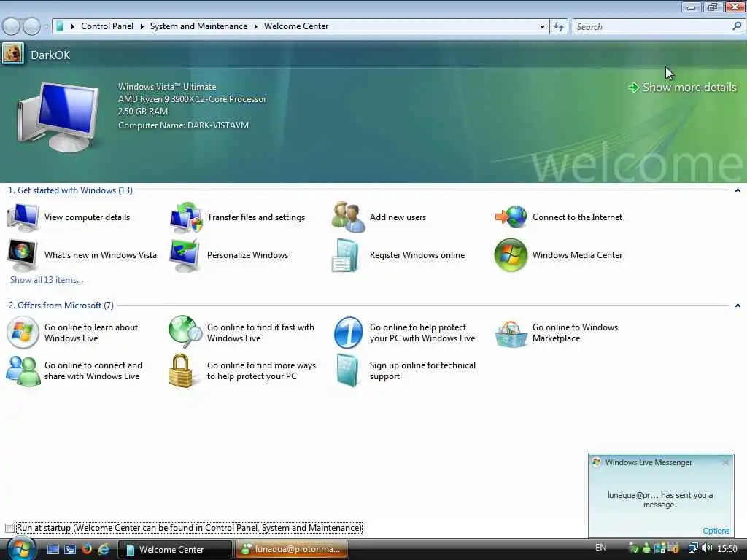Image resolution: width=747 pixels, height=560 pixels.
Task: Open View computer details icon
Action: (x=23, y=217)
